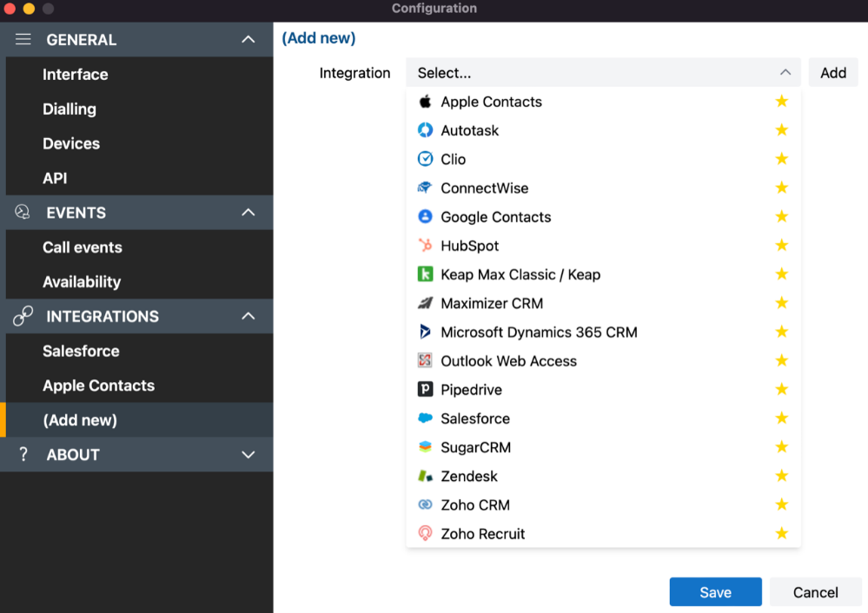Toggle the favorite star for Apple Contacts
This screenshot has height=613, width=868.
[x=782, y=102]
